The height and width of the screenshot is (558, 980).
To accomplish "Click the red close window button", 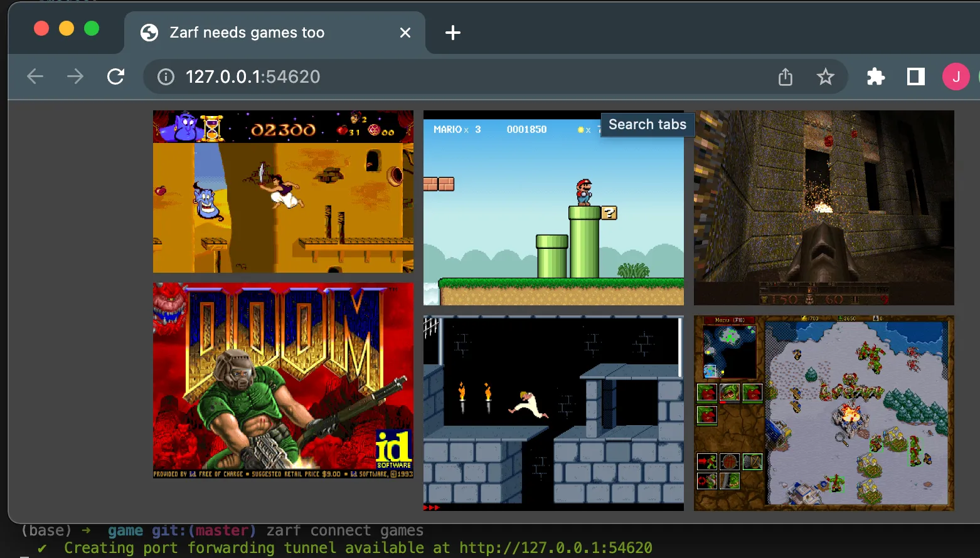I will (x=41, y=28).
